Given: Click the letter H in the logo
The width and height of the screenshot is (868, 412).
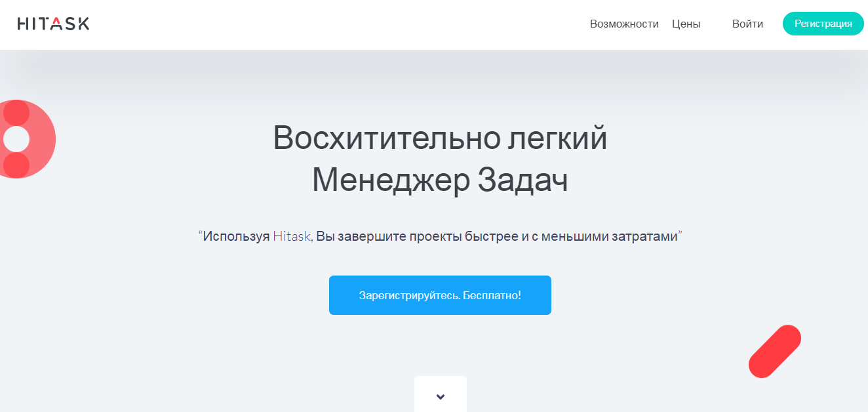Looking at the screenshot, I should 23,24.
